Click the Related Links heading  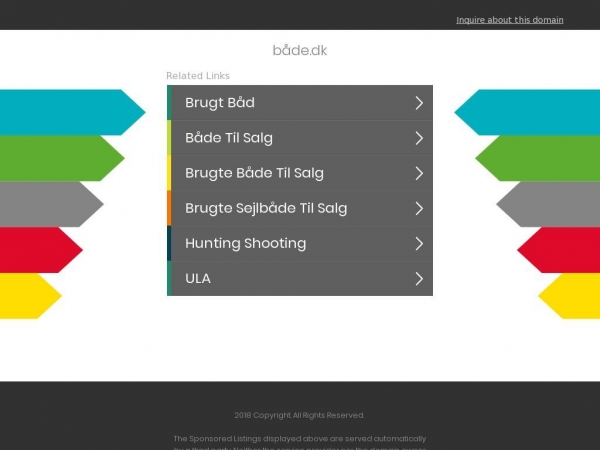click(x=198, y=76)
